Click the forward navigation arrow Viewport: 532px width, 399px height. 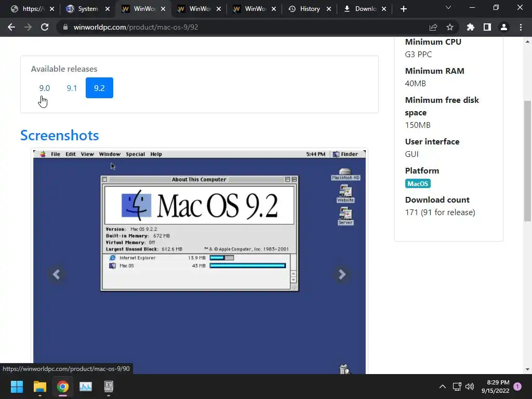(x=28, y=27)
